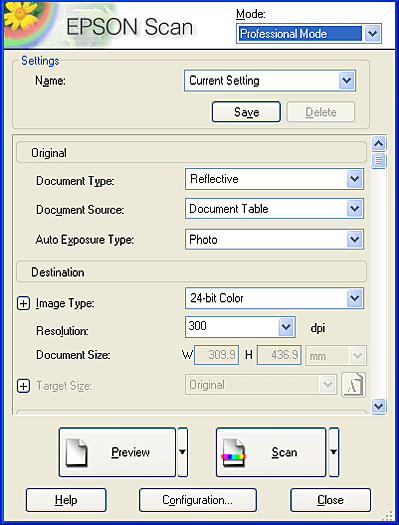
Task: Open the Mode dropdown showing Professional Mode
Action: point(309,33)
